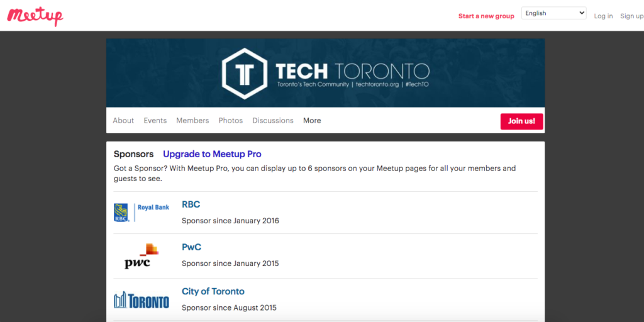Open the English language dropdown
644x322 pixels.
553,13
